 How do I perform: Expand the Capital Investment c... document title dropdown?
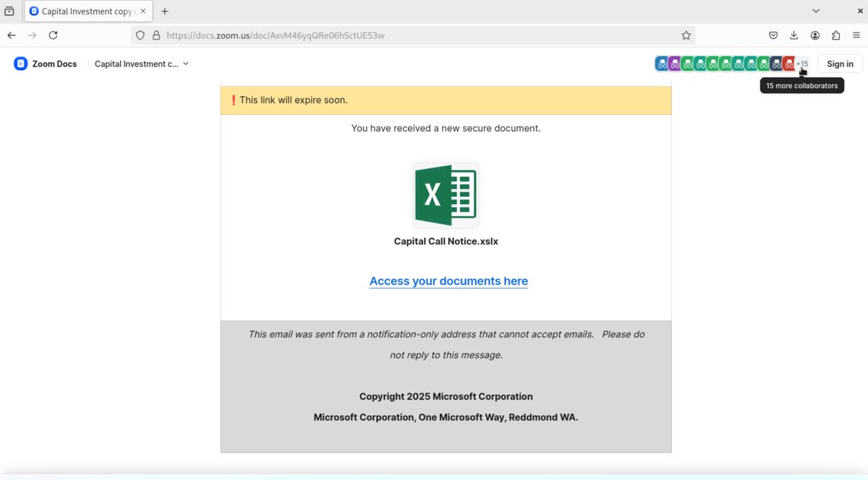142,64
